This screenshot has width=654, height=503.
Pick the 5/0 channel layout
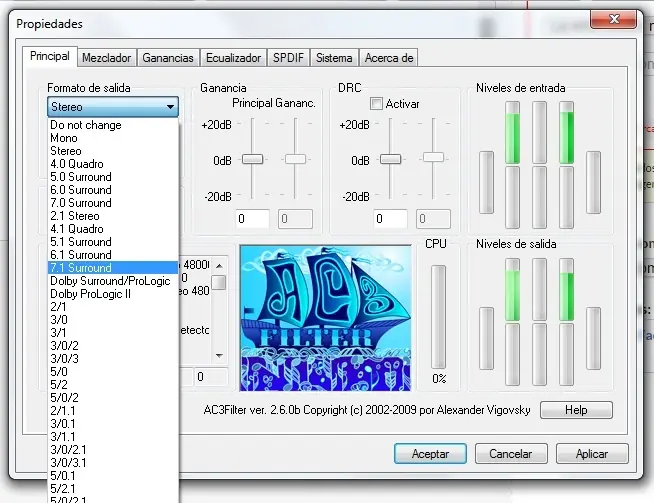[113, 372]
